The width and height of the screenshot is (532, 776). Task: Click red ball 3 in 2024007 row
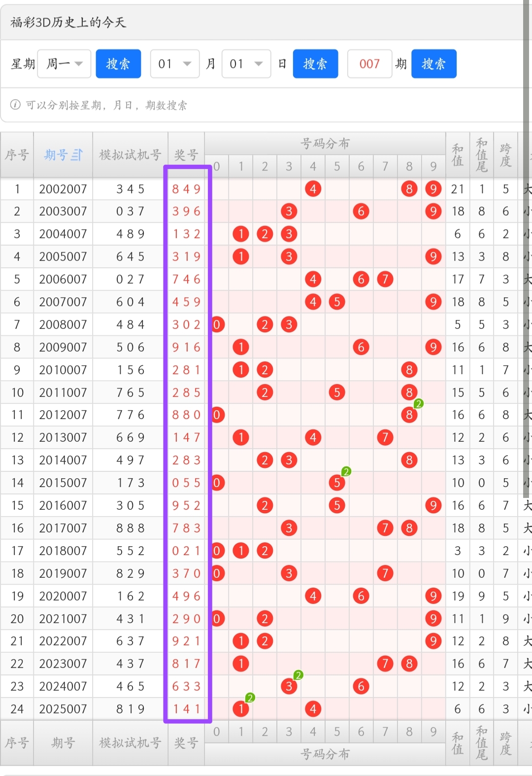coord(289,686)
